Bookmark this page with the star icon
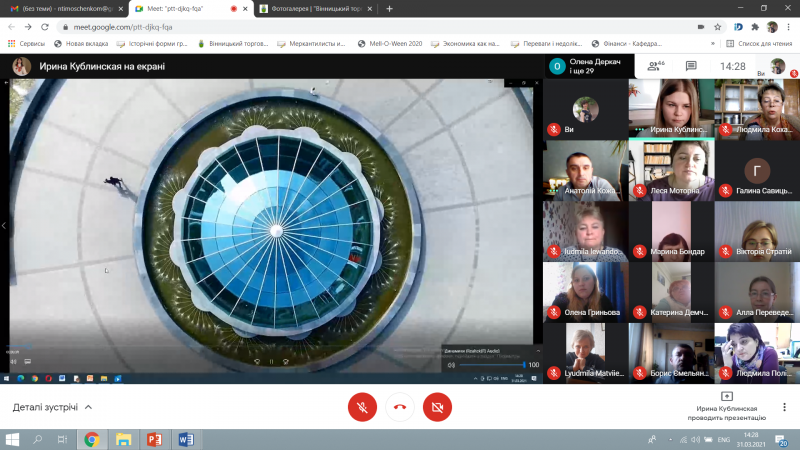 point(717,27)
